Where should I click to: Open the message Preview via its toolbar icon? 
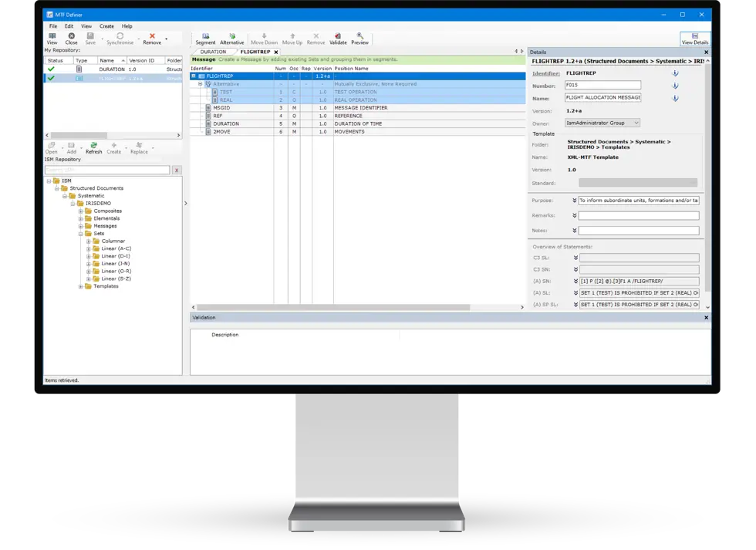click(x=359, y=35)
